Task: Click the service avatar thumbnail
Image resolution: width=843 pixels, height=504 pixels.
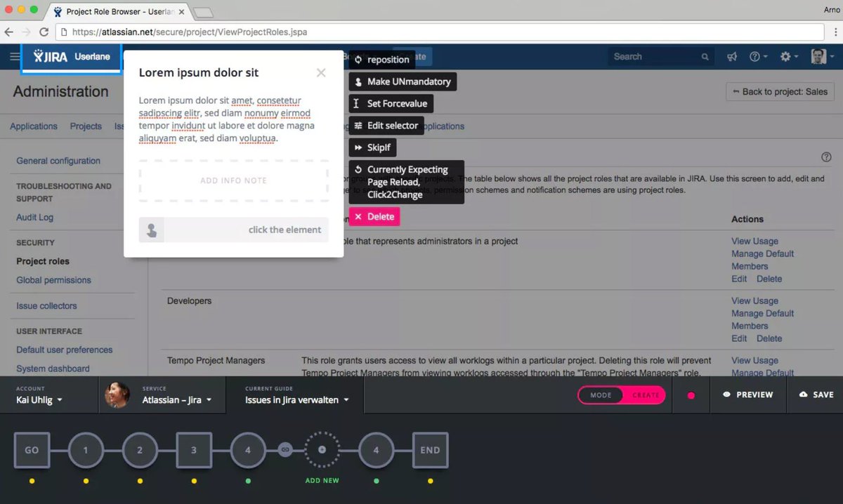Action: click(x=117, y=395)
